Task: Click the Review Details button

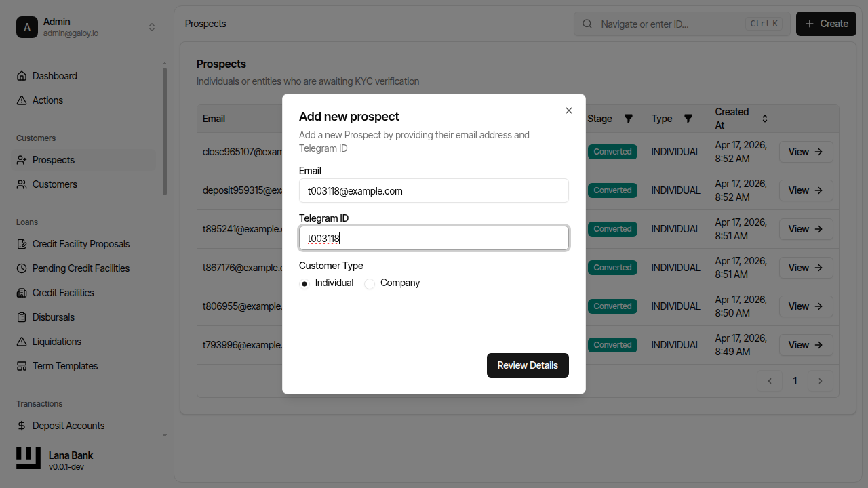Action: tap(528, 365)
